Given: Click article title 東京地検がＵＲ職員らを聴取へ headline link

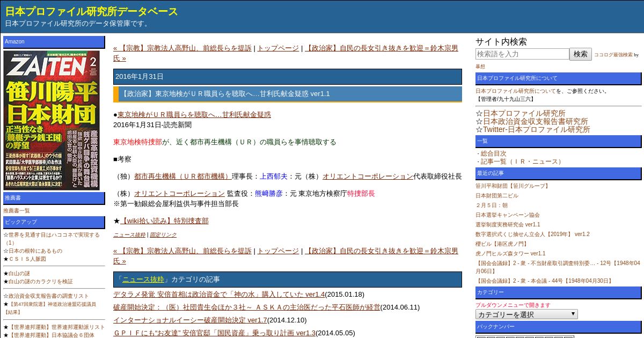Looking at the screenshot, I should tap(194, 114).
